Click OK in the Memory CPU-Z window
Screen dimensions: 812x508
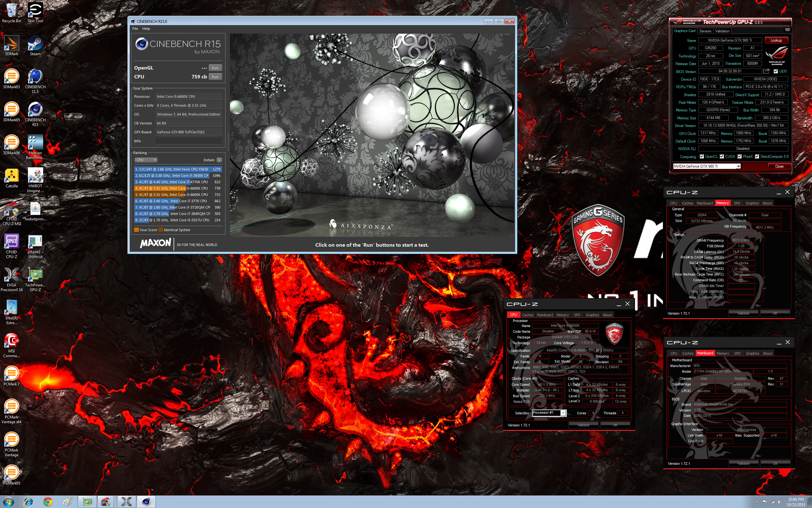click(x=775, y=313)
